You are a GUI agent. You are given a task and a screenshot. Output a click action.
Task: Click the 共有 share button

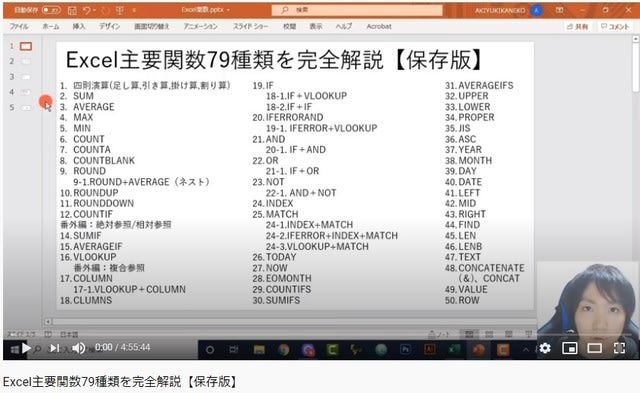(578, 27)
